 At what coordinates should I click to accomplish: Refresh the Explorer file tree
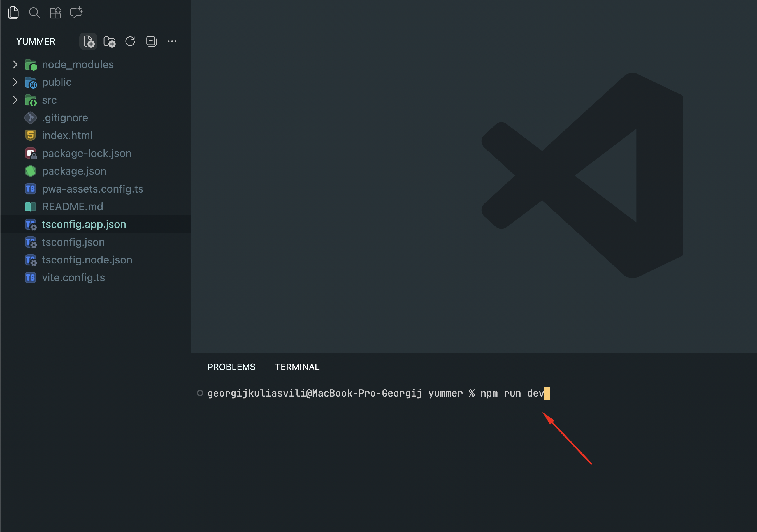[130, 41]
